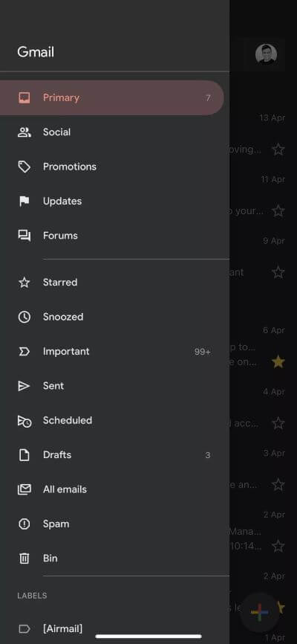Viewport: 297px width, 644px height.
Task: Unstar the yellow-starred 6 Apr email
Action: (x=278, y=362)
